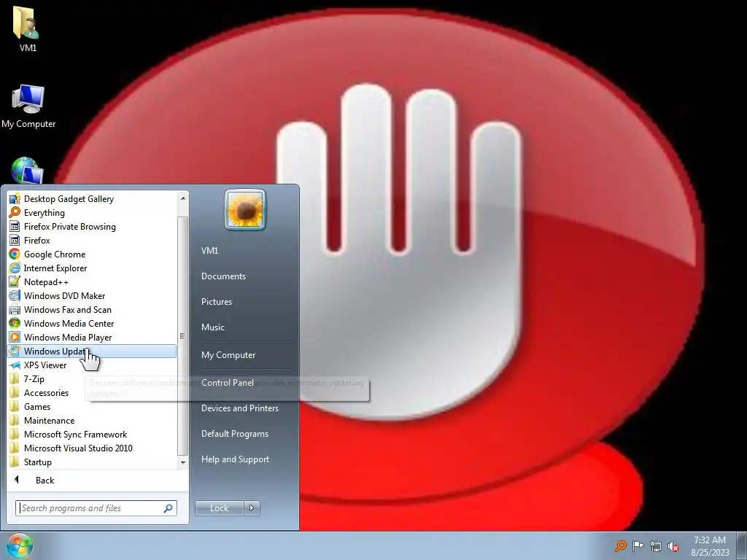Screen dimensions: 747x560
Task: Click the program list scrollbar thumb
Action: pyautogui.click(x=183, y=335)
